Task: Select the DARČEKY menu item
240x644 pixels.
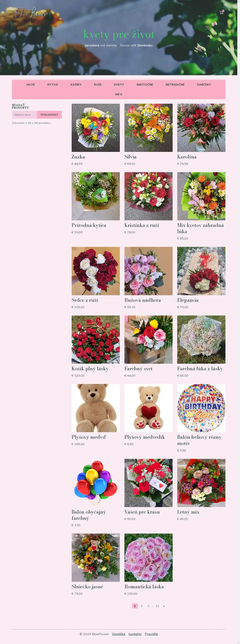Action: 204,85
